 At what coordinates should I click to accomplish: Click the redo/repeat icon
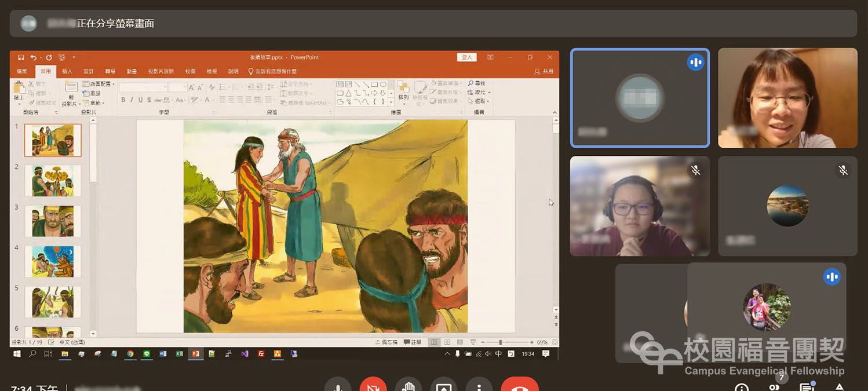click(x=49, y=57)
